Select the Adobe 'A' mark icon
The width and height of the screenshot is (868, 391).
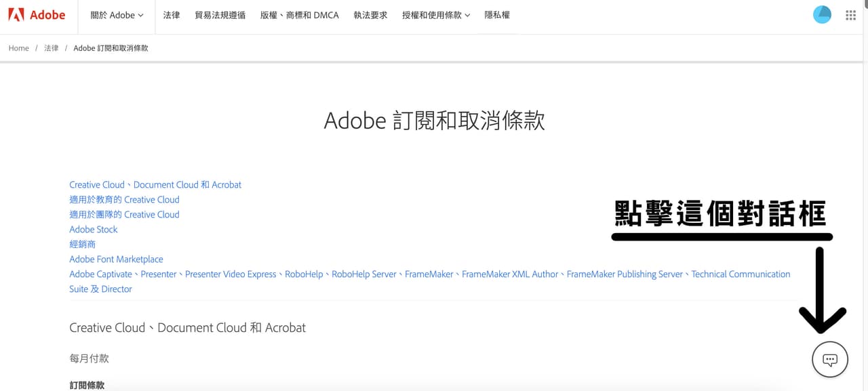click(16, 14)
